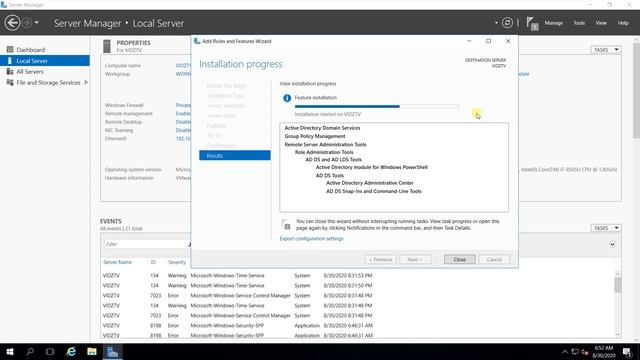Screen dimensions: 640x360
Task: Click the events list vertical scrollbar
Action: (618, 304)
